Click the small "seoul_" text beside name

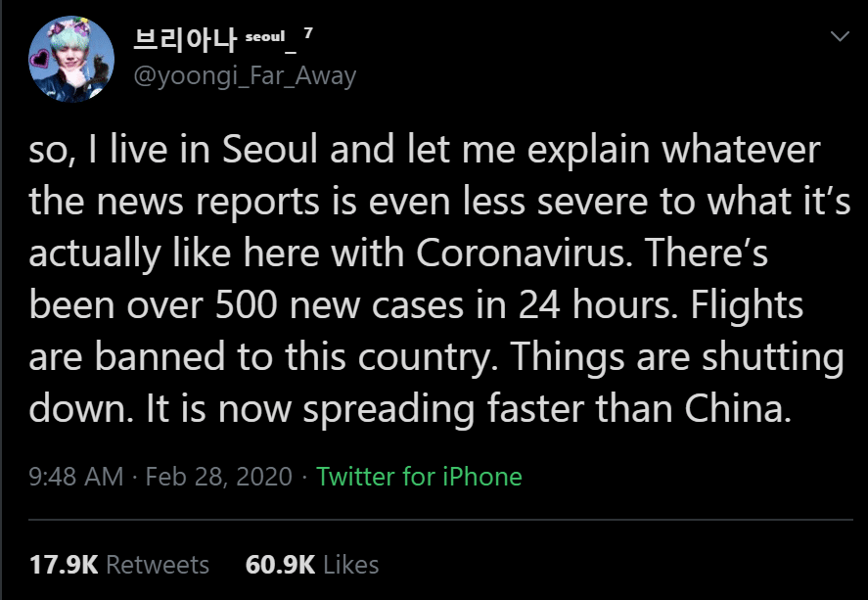pyautogui.click(x=266, y=35)
